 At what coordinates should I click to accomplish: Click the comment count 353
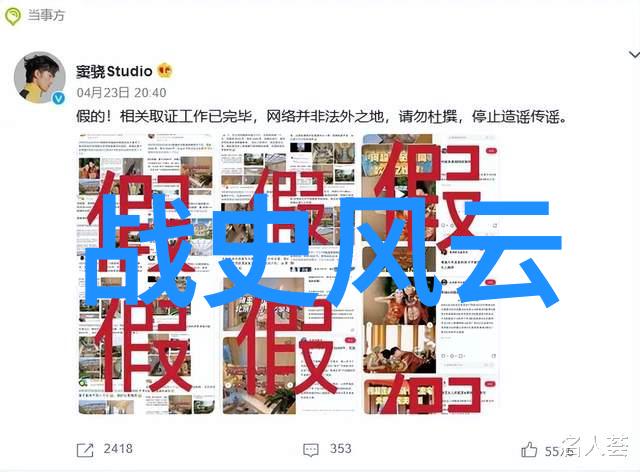340,449
